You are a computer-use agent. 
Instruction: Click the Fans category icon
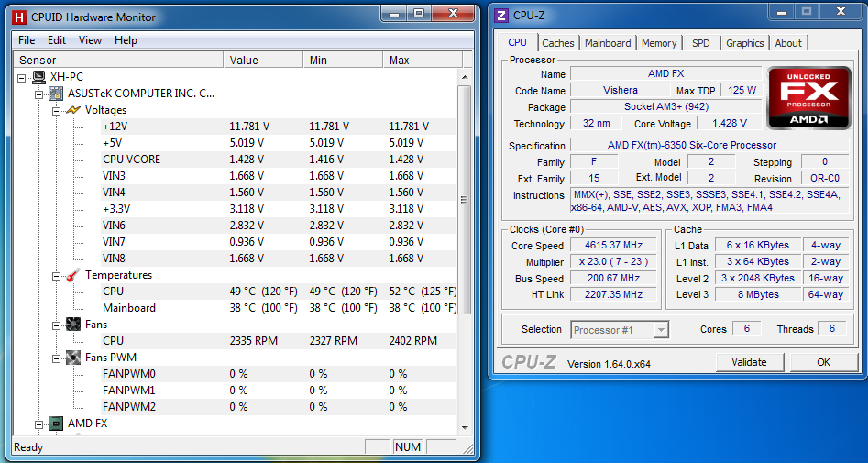click(x=73, y=325)
